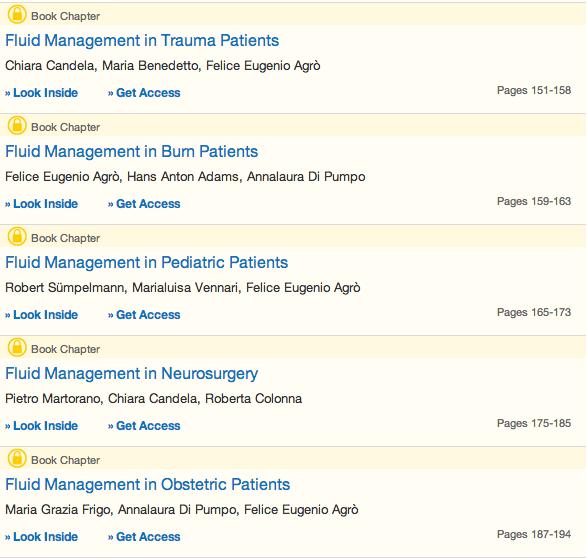This screenshot has height=558, width=587.
Task: Get Access to Burn Patients chapter
Action: (x=144, y=204)
